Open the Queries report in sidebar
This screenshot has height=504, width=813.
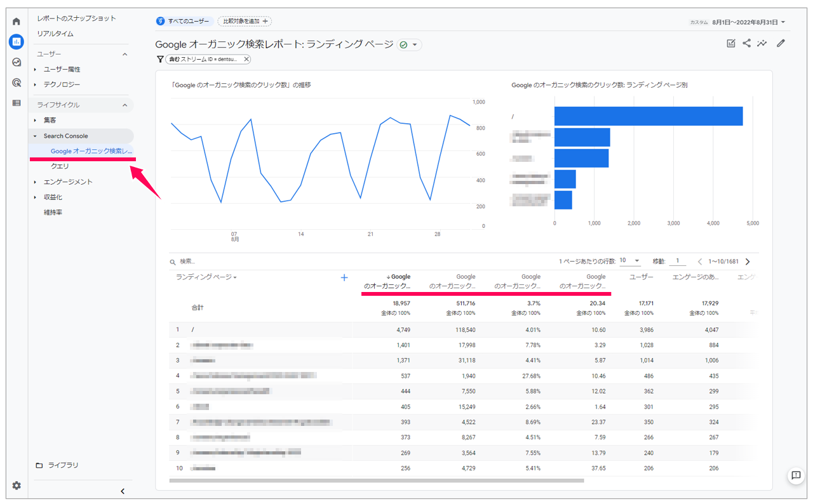click(60, 166)
